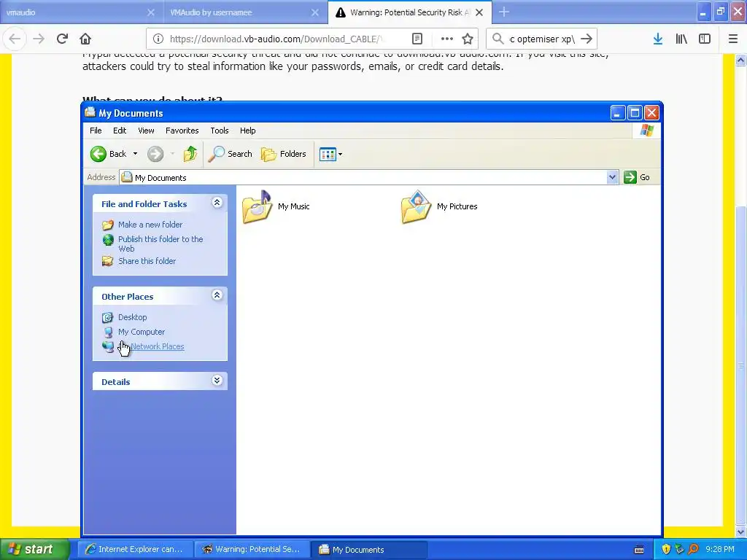
Task: Open the Tools menu
Action: tap(219, 131)
